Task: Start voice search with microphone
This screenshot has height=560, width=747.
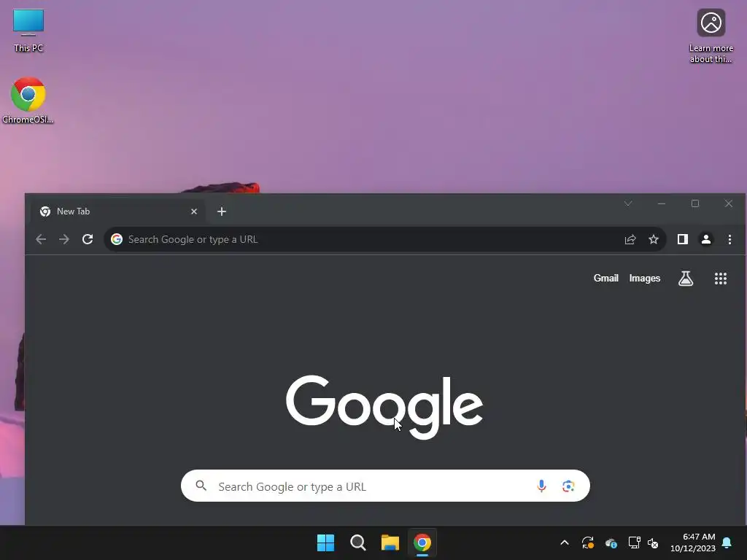Action: [541, 486]
